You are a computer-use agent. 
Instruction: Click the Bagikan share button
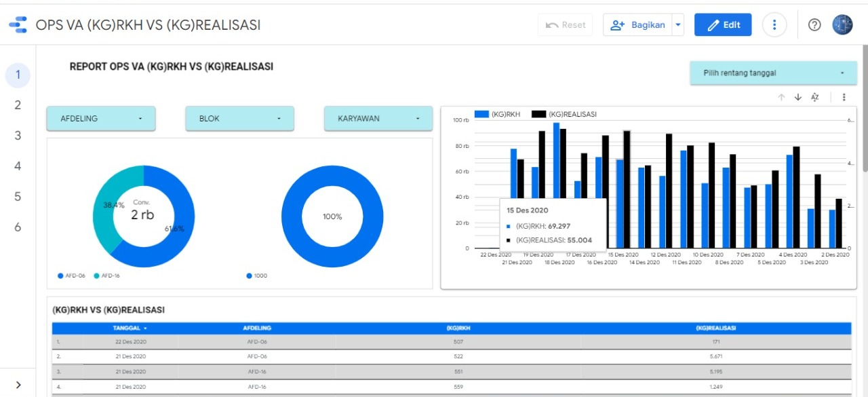point(638,25)
